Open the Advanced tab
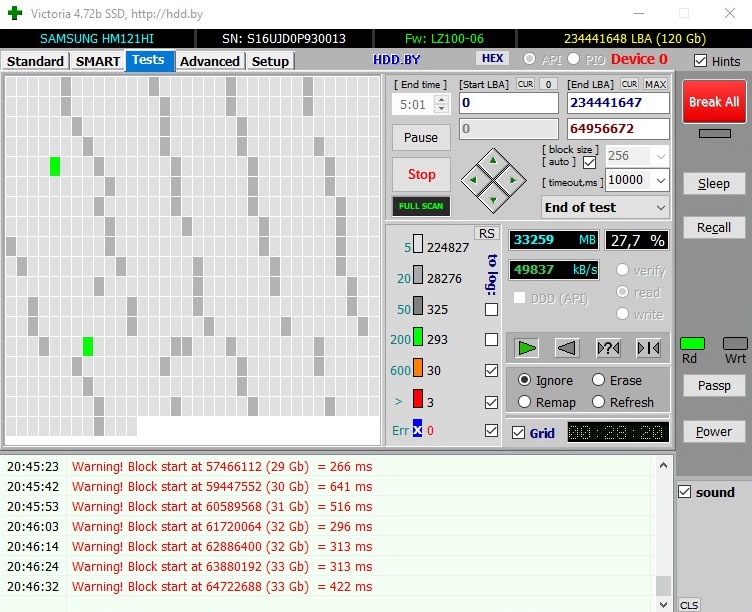Image resolution: width=752 pixels, height=612 pixels. tap(210, 61)
